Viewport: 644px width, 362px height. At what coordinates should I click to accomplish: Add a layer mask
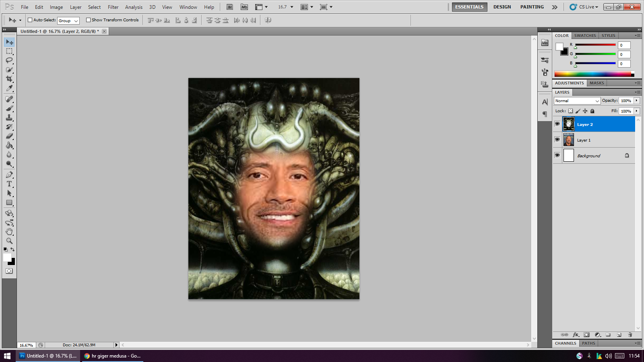(x=586, y=335)
